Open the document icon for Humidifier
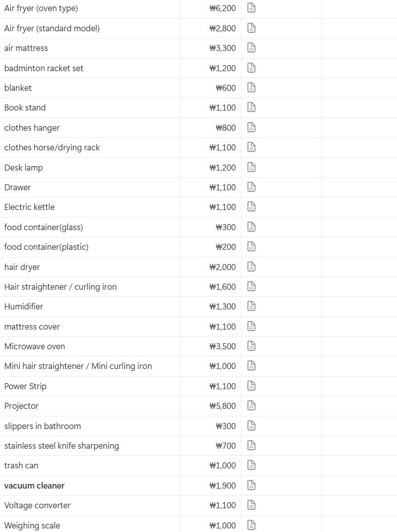Screen dimensions: 397x532 tap(252, 306)
